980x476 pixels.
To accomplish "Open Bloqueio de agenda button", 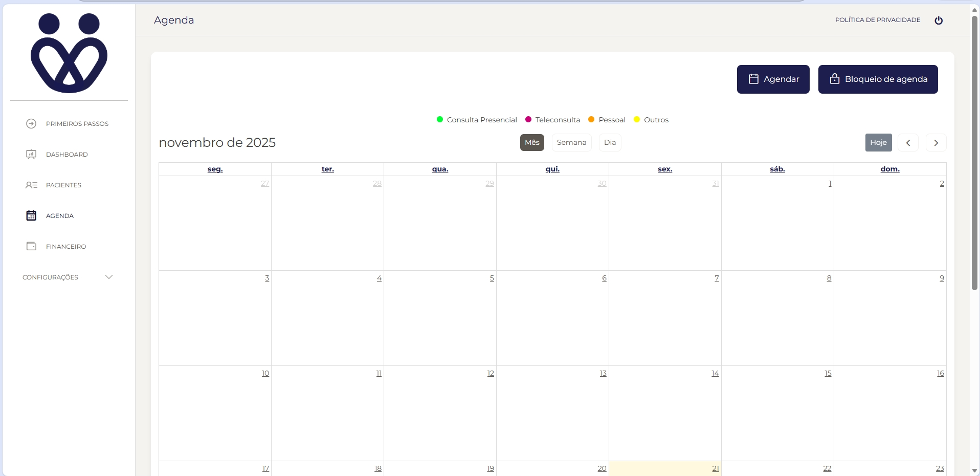I will [x=878, y=79].
